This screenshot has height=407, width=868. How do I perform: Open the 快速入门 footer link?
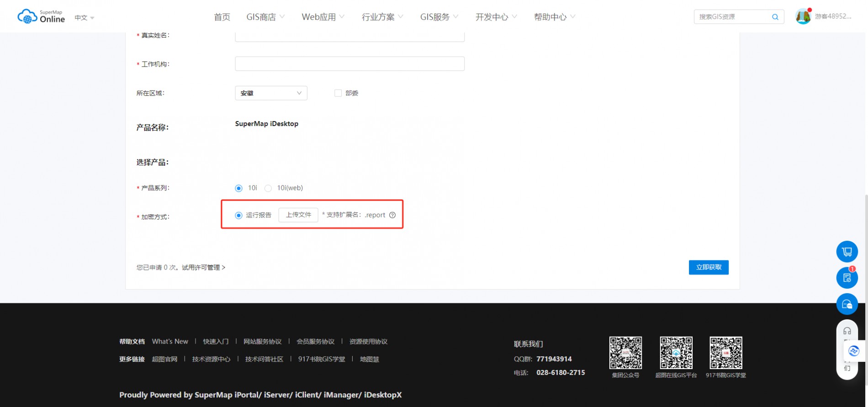click(216, 342)
